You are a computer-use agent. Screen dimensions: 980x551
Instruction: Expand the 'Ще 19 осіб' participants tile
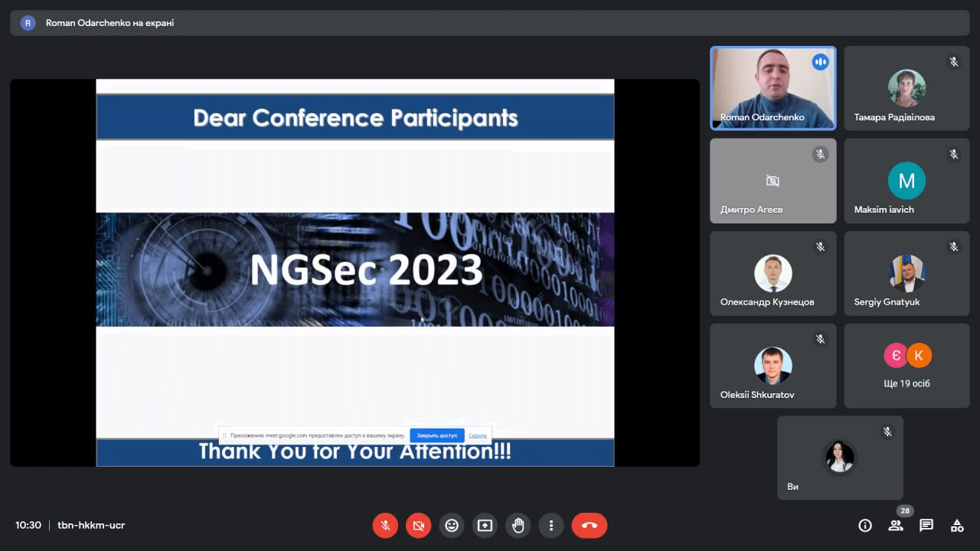(906, 366)
